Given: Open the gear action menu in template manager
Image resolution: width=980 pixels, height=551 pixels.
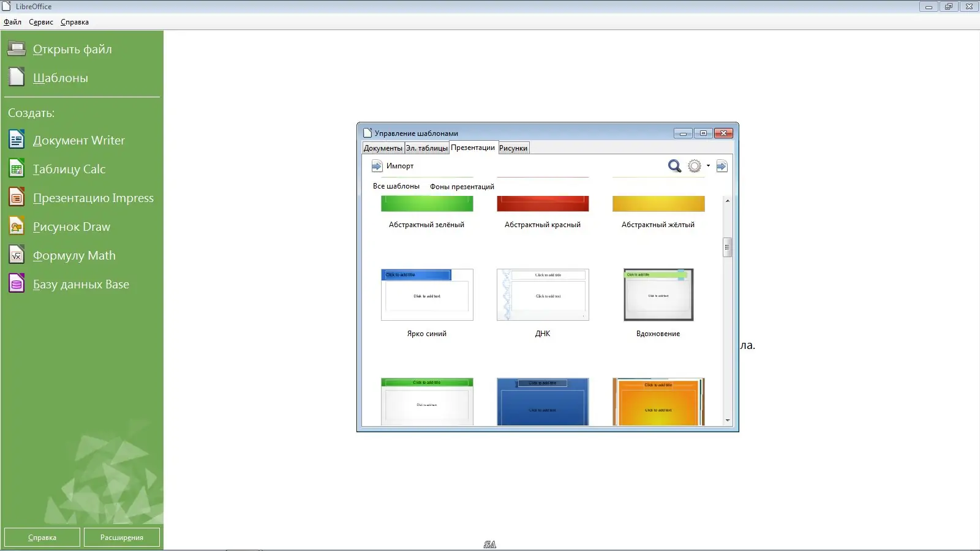Looking at the screenshot, I should tap(698, 166).
